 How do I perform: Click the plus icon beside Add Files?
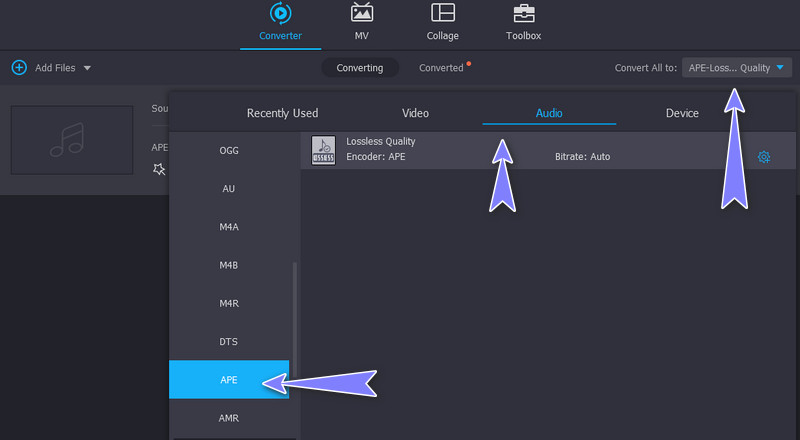point(19,68)
